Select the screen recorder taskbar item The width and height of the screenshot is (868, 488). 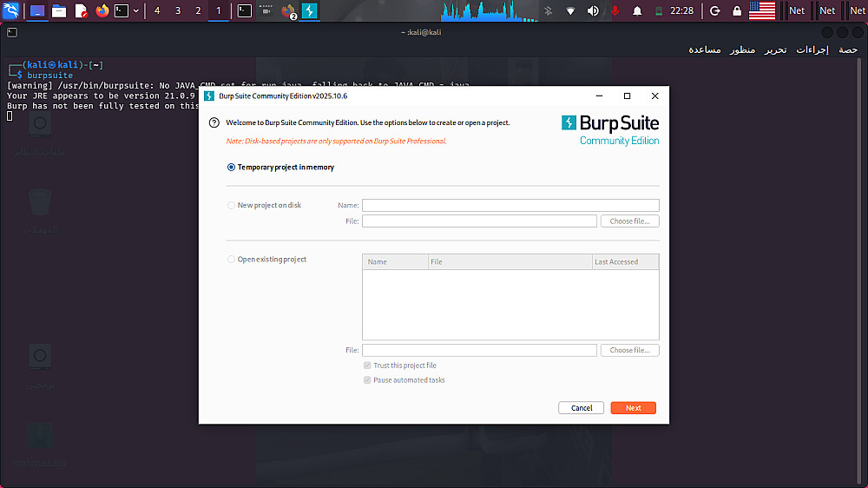tap(266, 10)
